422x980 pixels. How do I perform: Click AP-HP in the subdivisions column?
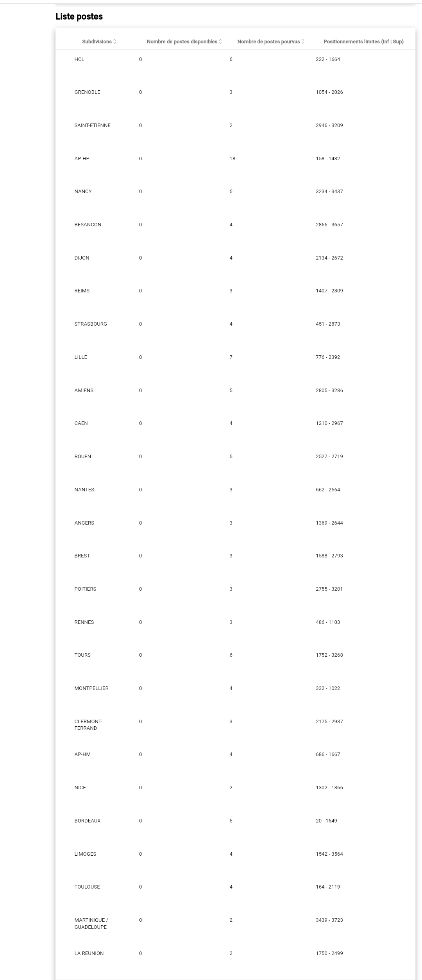pos(82,159)
